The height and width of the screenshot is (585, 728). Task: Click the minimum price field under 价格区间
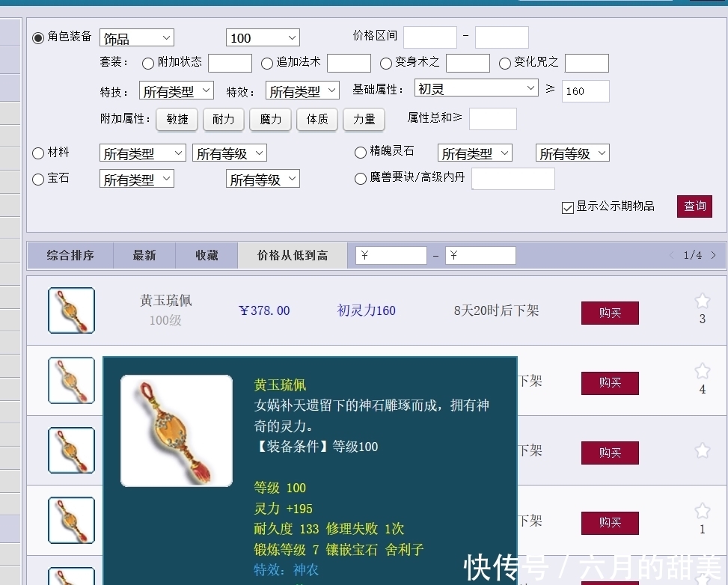(429, 36)
